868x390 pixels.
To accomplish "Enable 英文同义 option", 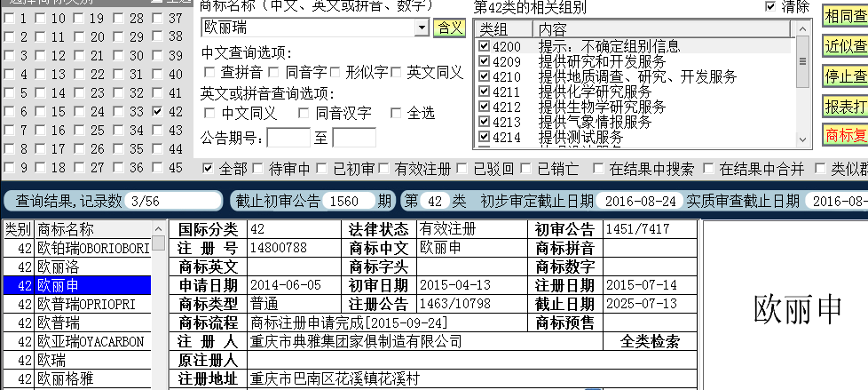I will tap(395, 72).
